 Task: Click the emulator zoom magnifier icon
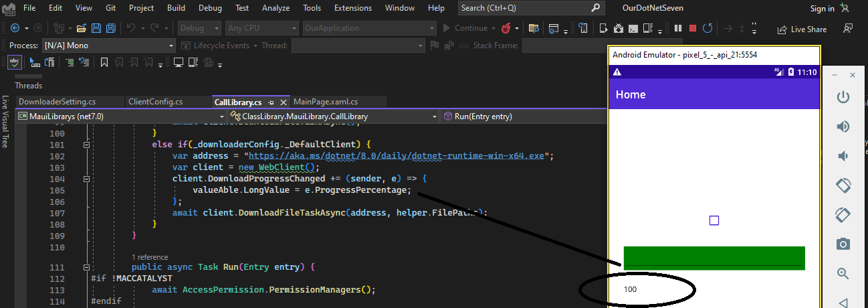coord(843,273)
